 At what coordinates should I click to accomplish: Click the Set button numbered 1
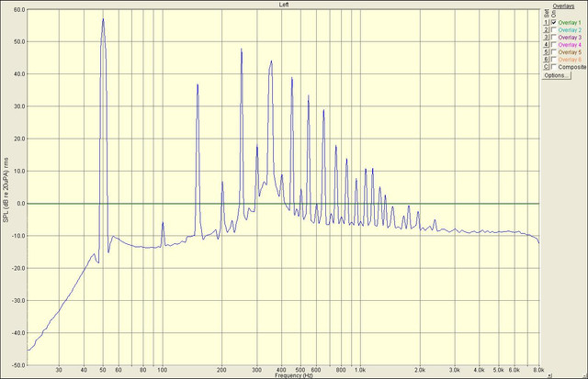[547, 22]
